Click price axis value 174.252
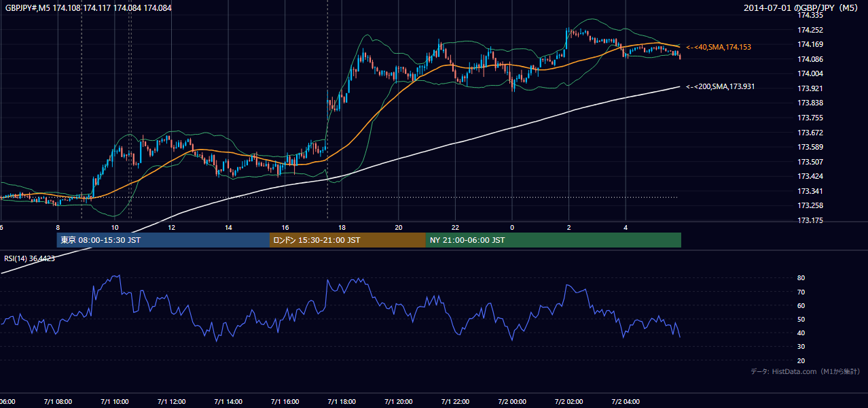 [x=810, y=30]
